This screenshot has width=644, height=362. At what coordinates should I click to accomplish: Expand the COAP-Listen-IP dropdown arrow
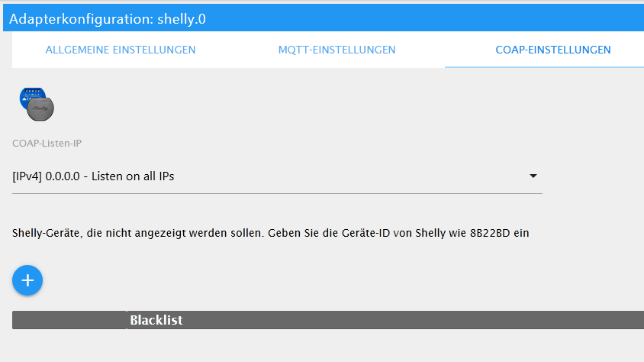point(533,176)
